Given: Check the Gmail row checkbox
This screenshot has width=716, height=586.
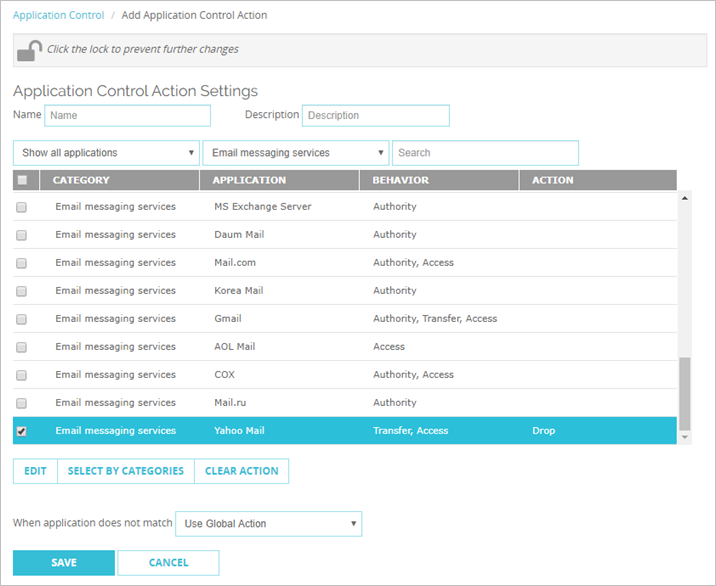Looking at the screenshot, I should pos(22,319).
